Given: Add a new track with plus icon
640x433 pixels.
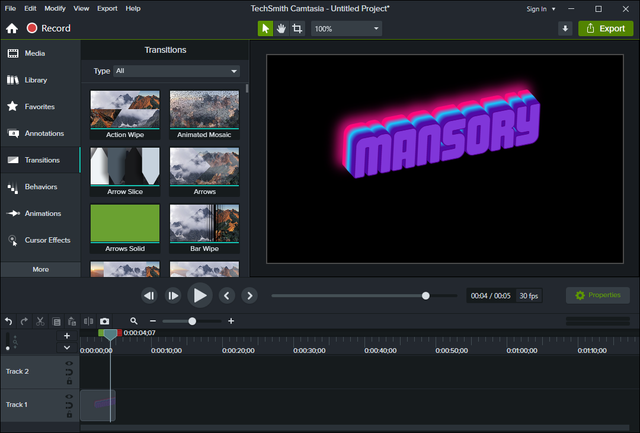Looking at the screenshot, I should click(x=67, y=336).
